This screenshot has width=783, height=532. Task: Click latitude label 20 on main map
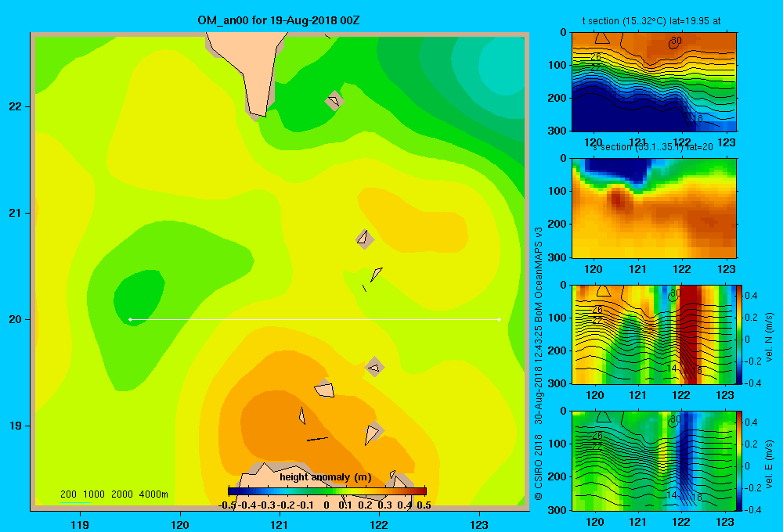[16, 319]
